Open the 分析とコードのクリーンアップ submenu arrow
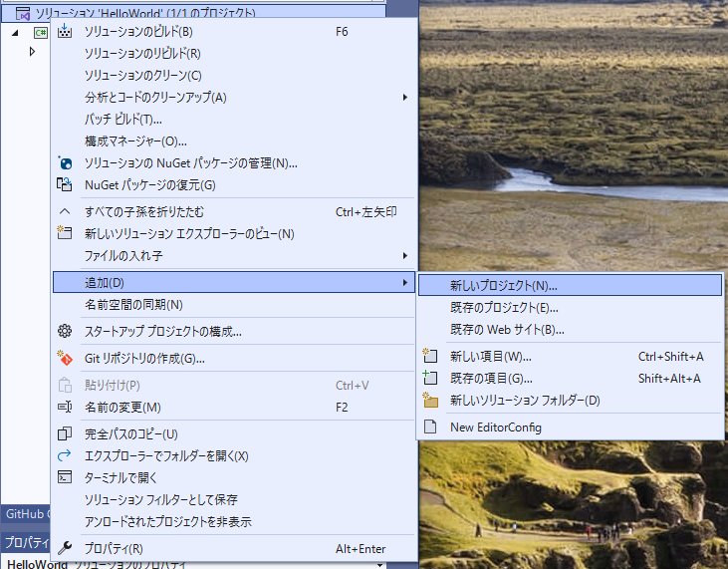This screenshot has width=728, height=569. click(405, 97)
